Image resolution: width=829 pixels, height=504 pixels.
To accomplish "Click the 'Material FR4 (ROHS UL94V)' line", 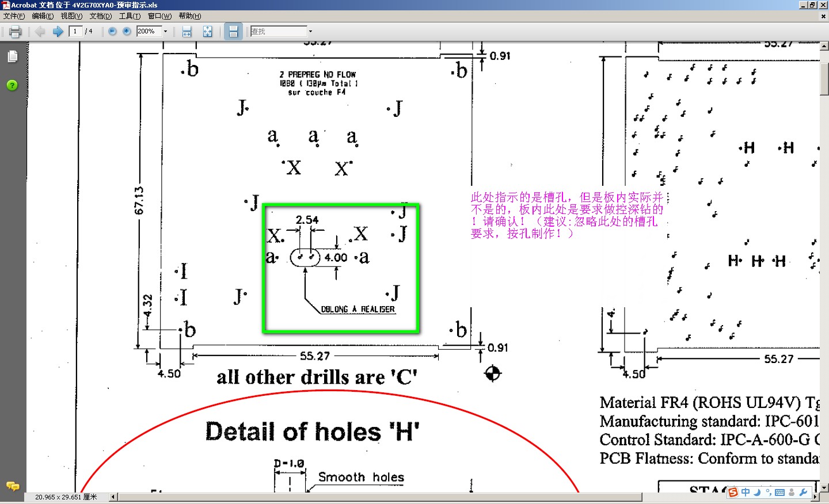I will (x=709, y=403).
